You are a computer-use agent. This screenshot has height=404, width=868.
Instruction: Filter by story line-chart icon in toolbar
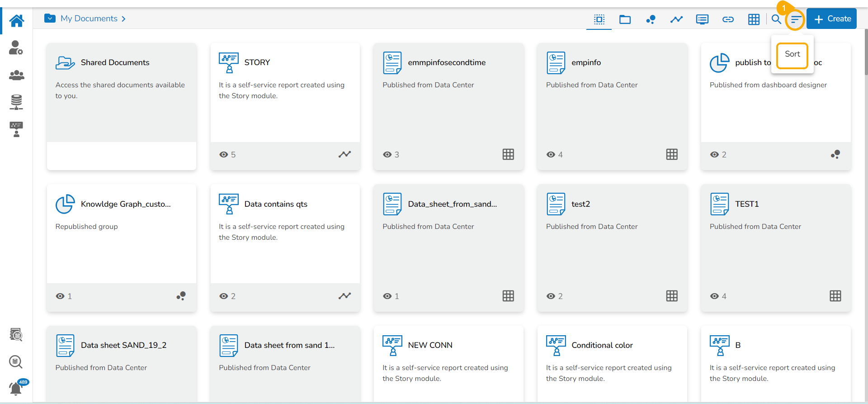(676, 19)
